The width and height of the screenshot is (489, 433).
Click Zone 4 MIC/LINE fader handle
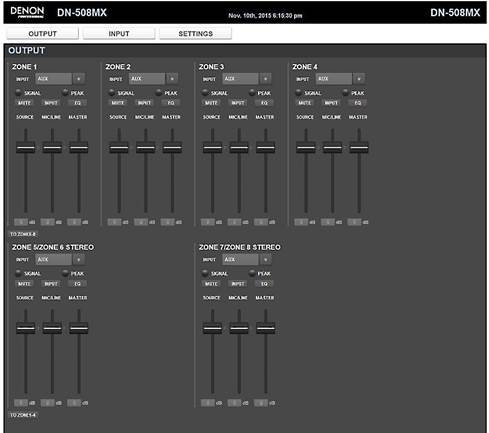click(332, 147)
